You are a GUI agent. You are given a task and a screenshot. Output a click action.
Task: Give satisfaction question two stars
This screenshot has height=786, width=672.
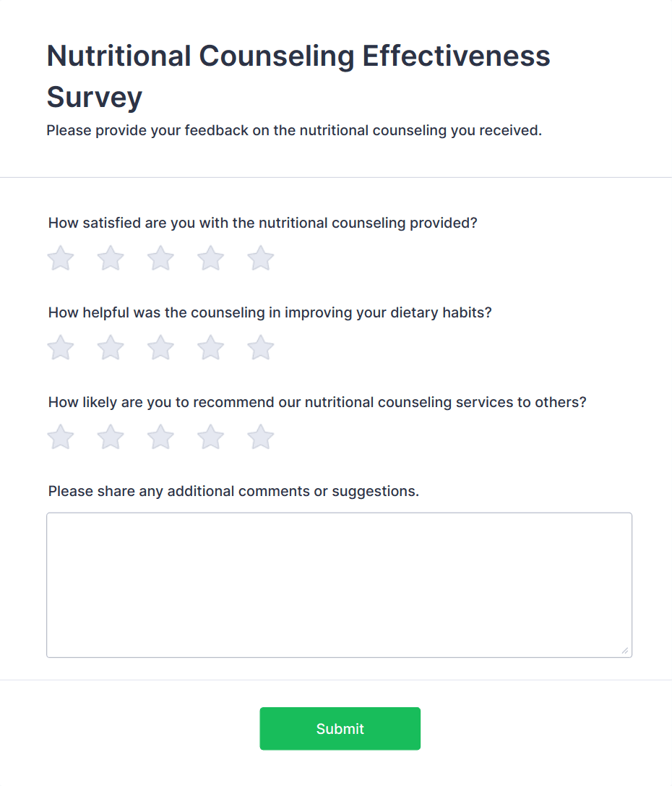pyautogui.click(x=111, y=258)
